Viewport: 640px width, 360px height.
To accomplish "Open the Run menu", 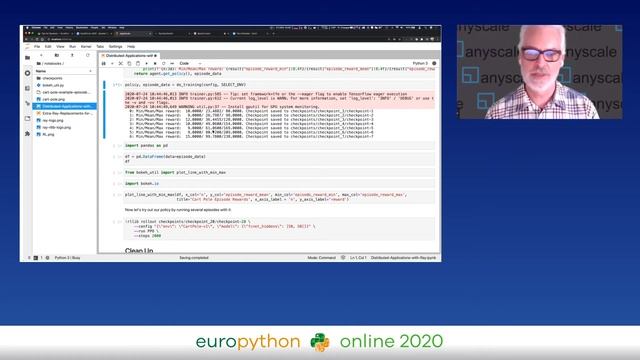I will (73, 47).
